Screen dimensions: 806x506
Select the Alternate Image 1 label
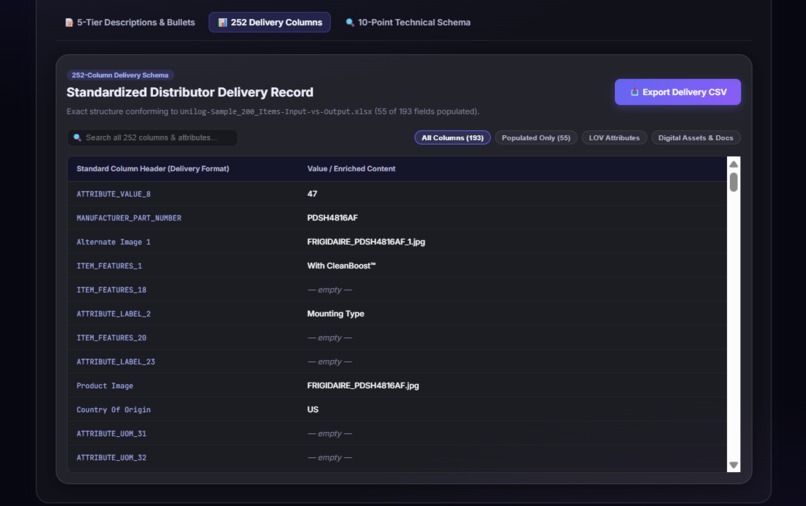tap(114, 242)
